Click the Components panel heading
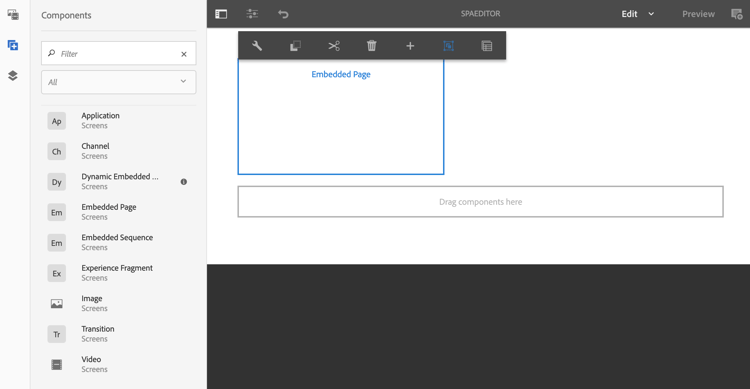 pos(66,15)
